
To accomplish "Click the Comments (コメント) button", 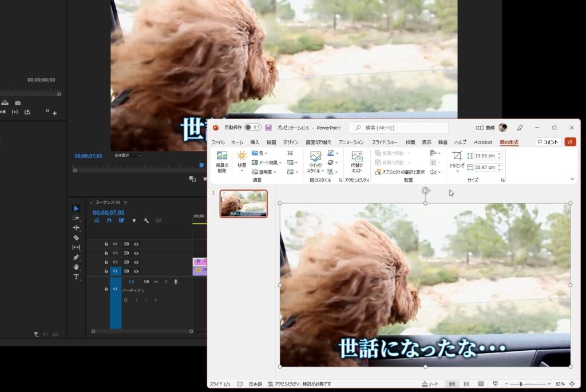I will [x=548, y=142].
